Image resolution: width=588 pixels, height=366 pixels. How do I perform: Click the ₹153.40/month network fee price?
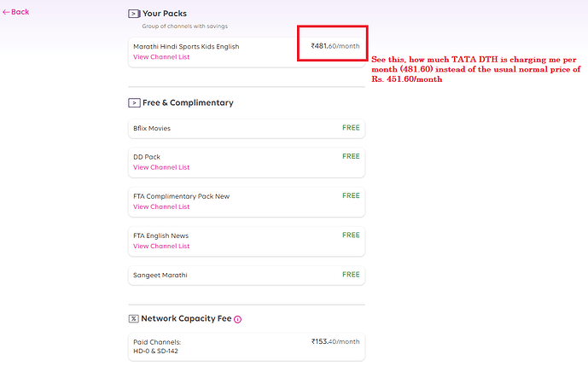335,341
